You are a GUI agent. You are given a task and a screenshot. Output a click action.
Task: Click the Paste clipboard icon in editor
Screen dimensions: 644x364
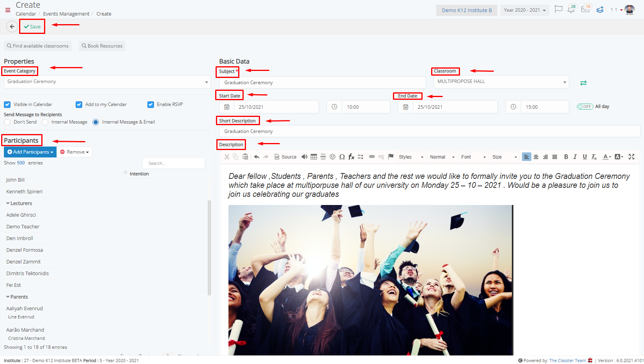coord(245,157)
